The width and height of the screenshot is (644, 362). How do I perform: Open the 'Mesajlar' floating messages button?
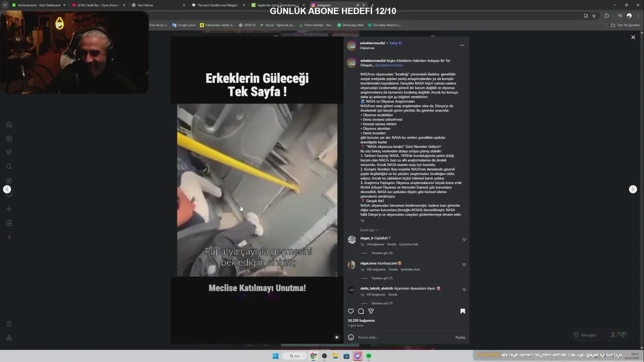point(601,335)
